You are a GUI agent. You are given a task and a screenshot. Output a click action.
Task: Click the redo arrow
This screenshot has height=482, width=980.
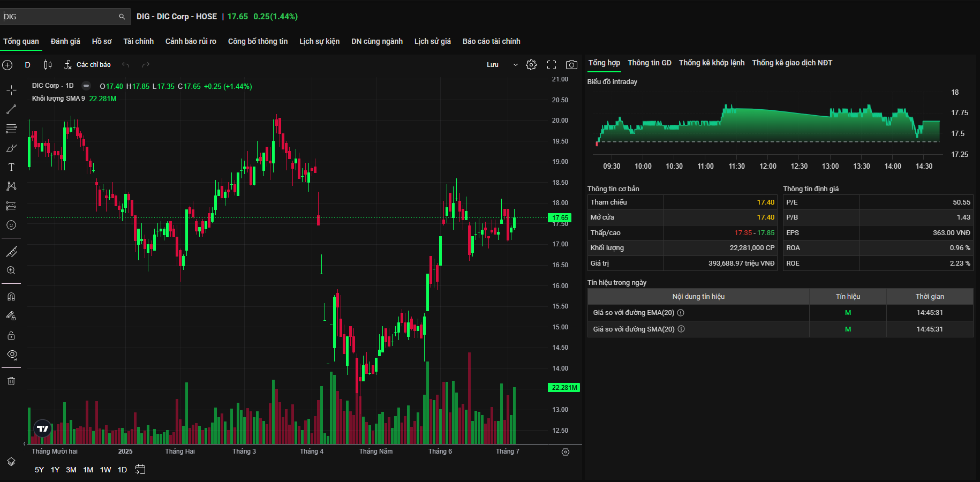(x=146, y=65)
